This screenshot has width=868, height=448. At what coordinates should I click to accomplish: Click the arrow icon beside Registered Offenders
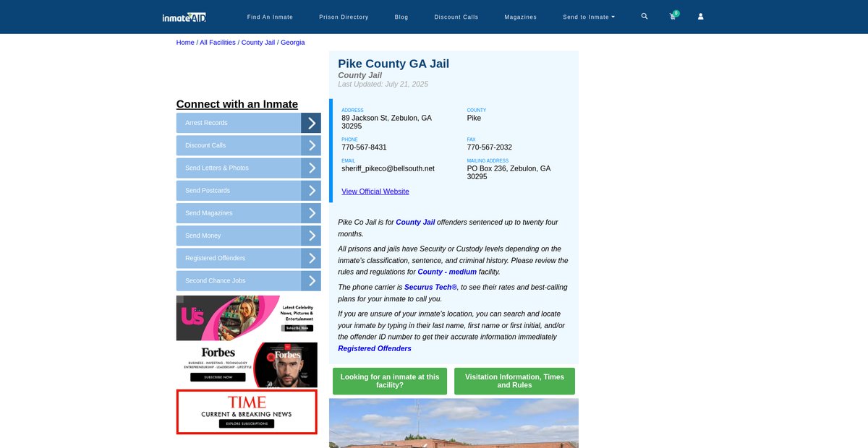tap(311, 258)
